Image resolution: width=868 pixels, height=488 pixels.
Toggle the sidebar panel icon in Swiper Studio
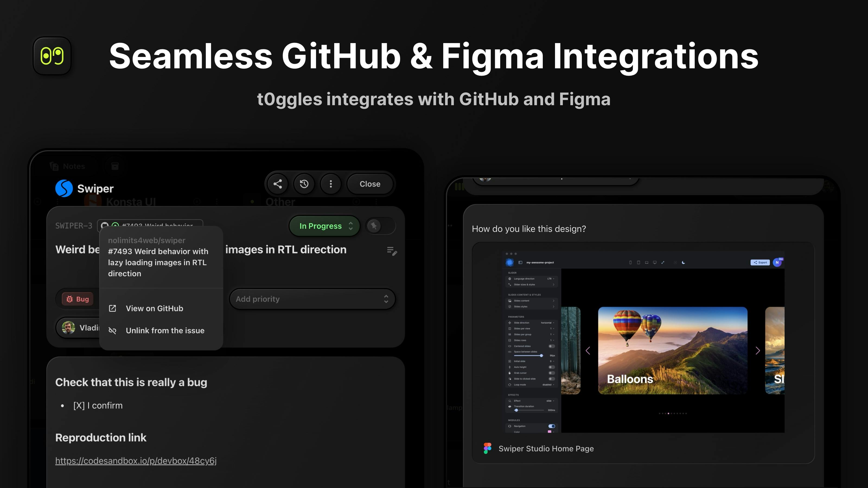pyautogui.click(x=520, y=262)
